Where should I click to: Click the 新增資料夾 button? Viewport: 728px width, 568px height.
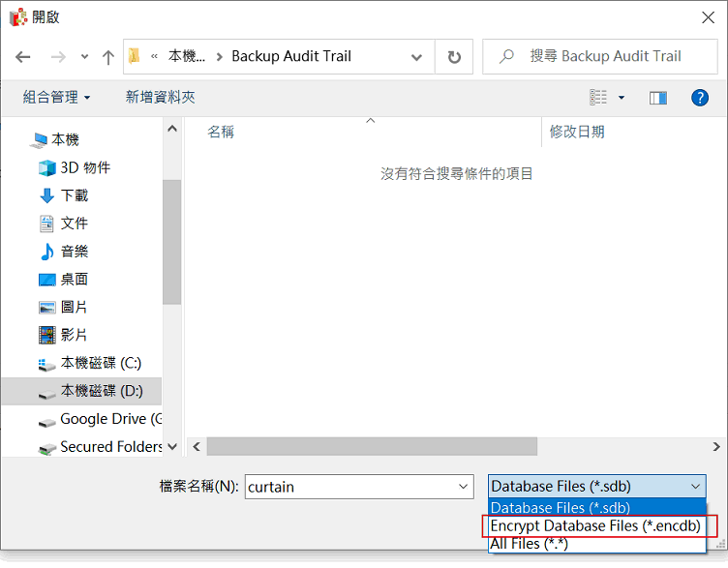[160, 98]
